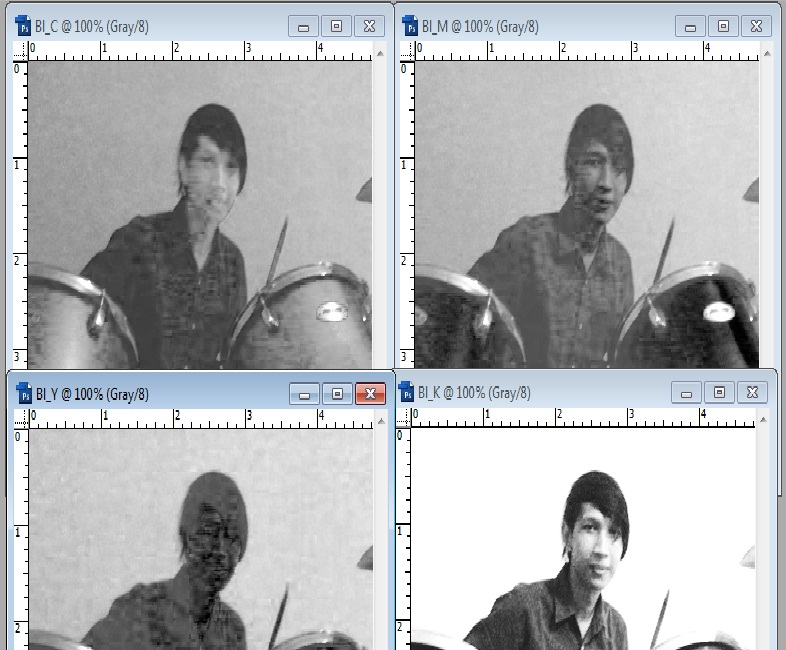Viewport: 786px width, 650px height.
Task: Maximize the BI_K document window
Action: click(x=719, y=392)
